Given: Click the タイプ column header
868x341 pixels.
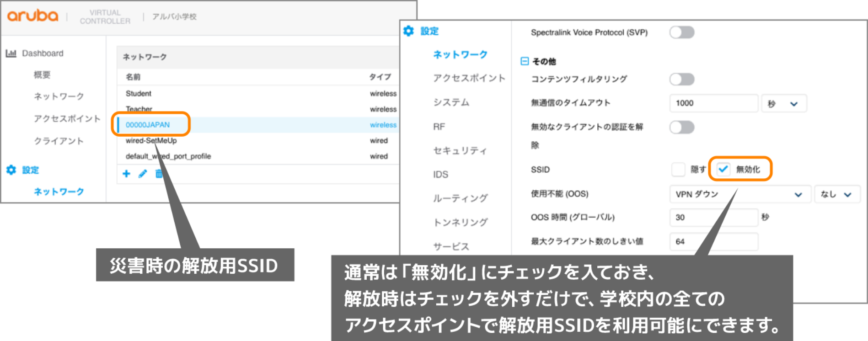Looking at the screenshot, I should click(380, 77).
